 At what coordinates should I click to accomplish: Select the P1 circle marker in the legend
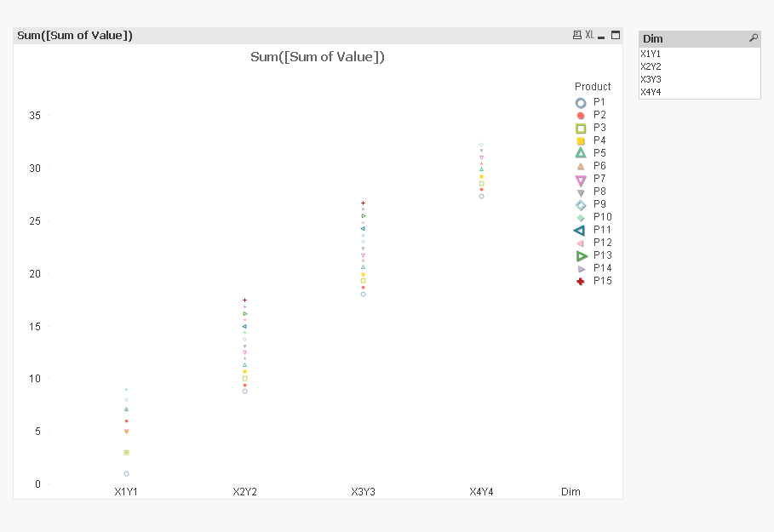580,102
